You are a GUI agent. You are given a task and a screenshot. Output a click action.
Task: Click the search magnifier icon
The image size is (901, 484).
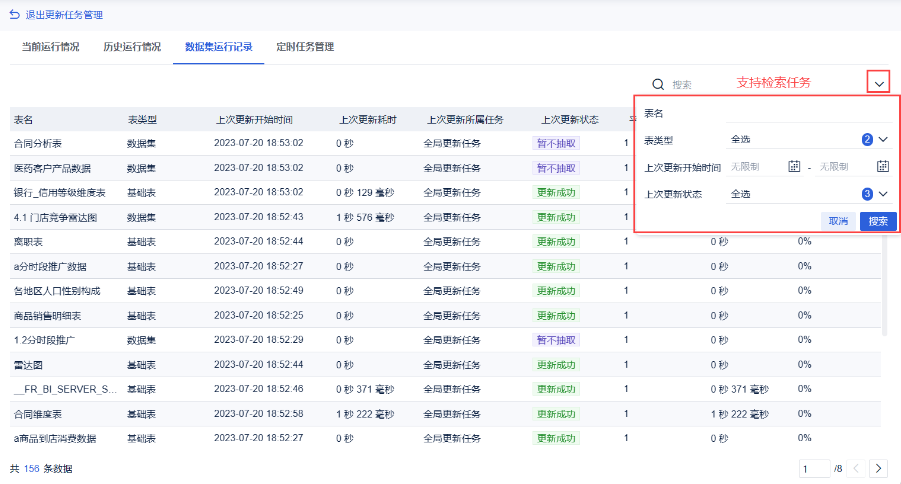(x=658, y=84)
